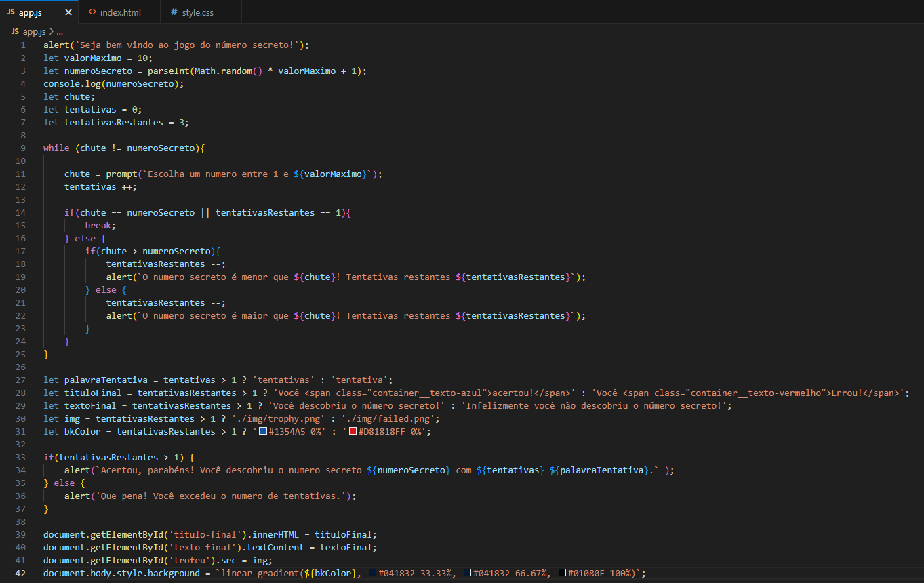Click './img/failed.png' string on line 30
The width and height of the screenshot is (924, 583).
coord(388,418)
